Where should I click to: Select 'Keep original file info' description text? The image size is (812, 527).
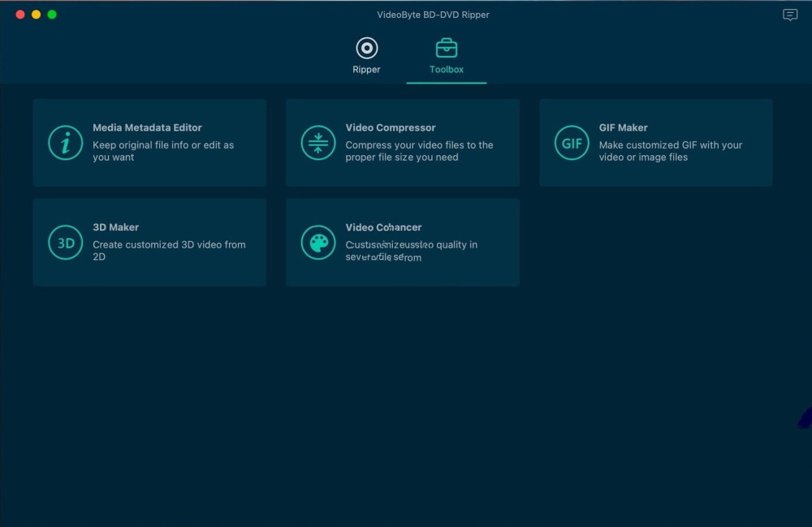pos(163,151)
